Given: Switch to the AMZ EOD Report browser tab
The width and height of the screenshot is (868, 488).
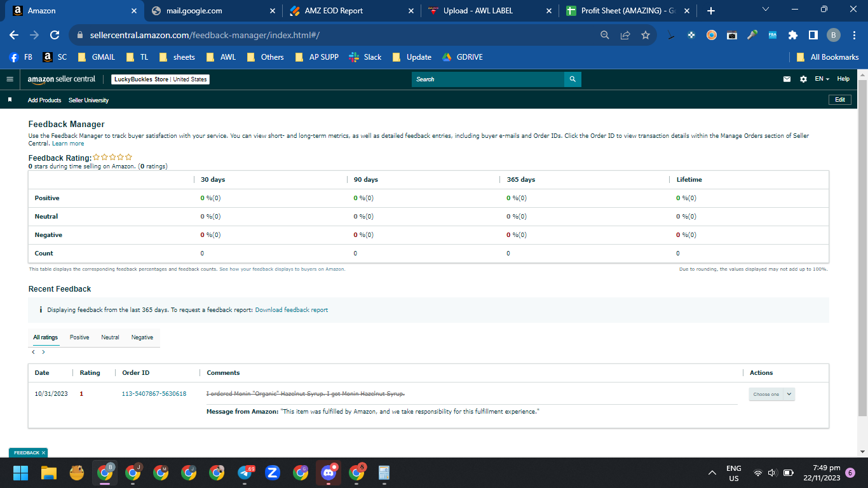Looking at the screenshot, I should [351, 11].
